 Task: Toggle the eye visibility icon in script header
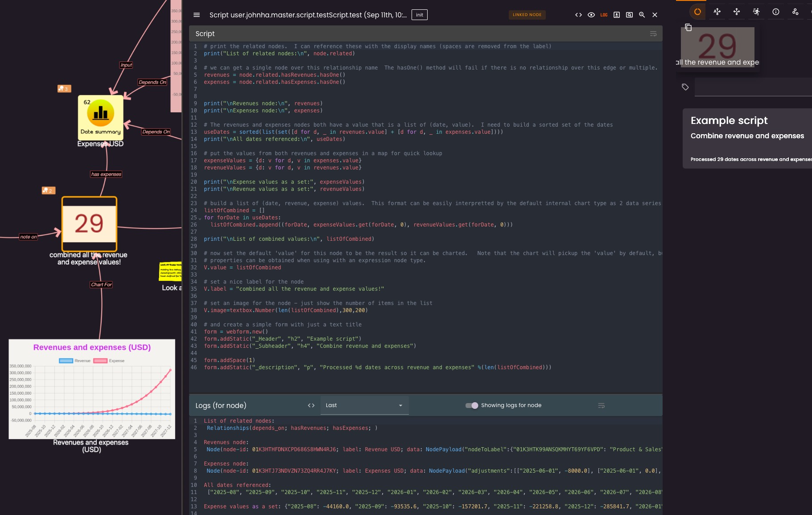tap(591, 15)
